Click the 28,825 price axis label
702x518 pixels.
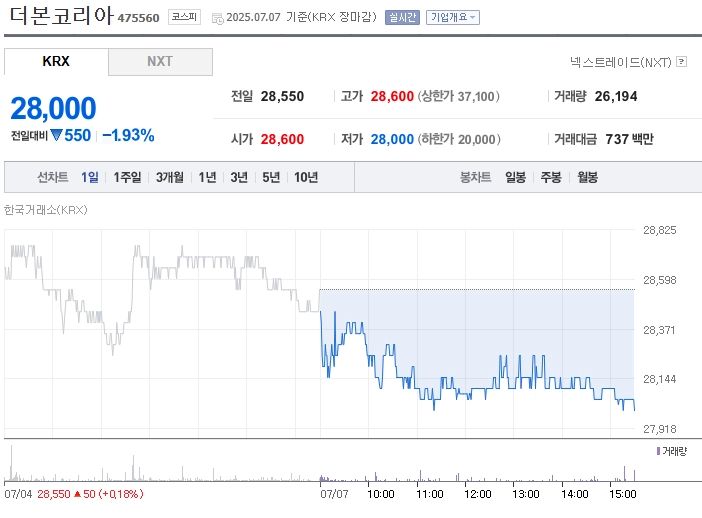click(659, 230)
